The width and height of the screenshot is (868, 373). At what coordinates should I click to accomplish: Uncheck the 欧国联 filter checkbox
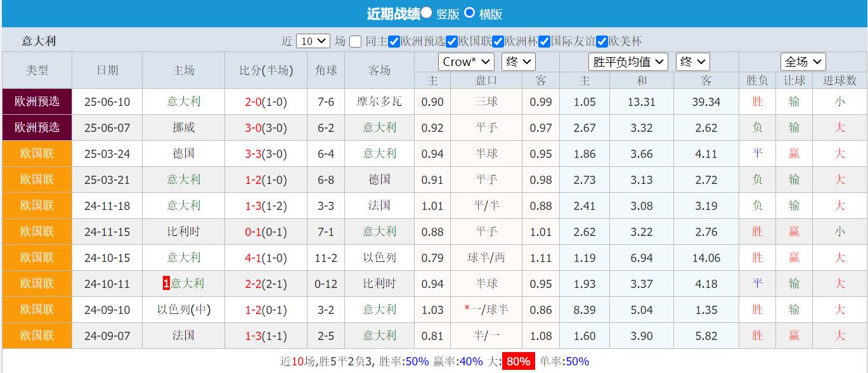[x=451, y=41]
